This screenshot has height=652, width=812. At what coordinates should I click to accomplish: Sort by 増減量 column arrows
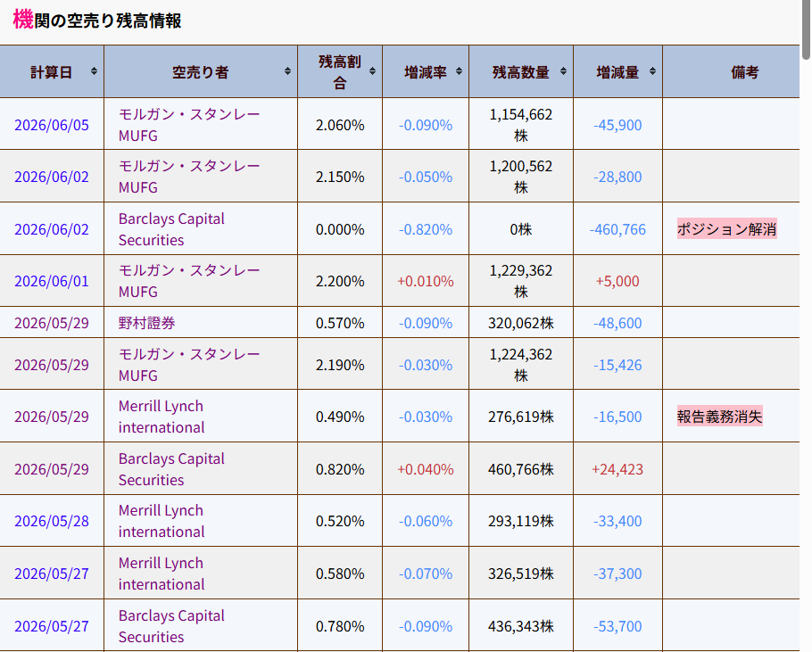pos(652,71)
